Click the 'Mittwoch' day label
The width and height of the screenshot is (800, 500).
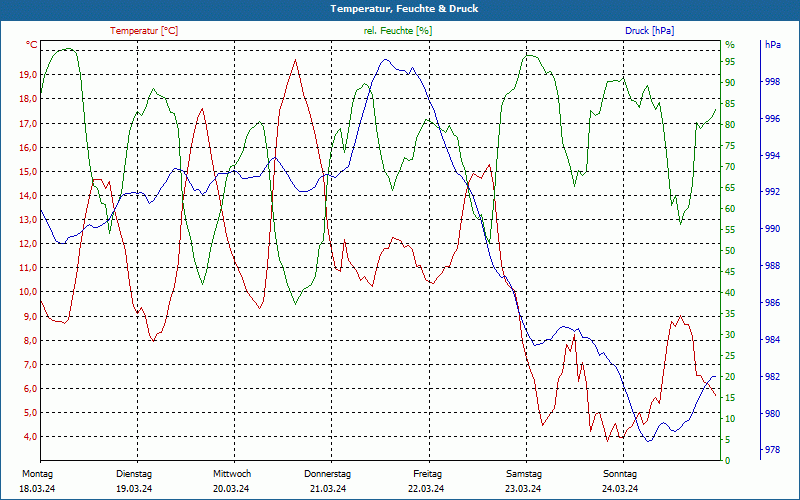(232, 474)
